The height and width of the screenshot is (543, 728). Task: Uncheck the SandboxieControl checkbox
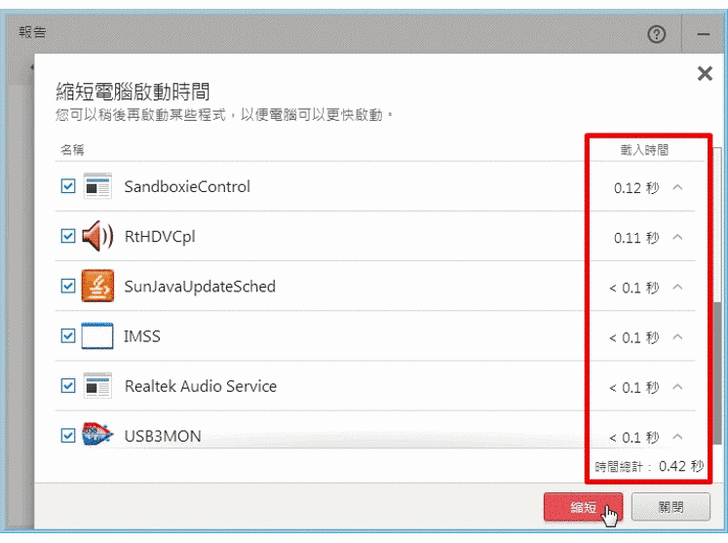(x=68, y=186)
